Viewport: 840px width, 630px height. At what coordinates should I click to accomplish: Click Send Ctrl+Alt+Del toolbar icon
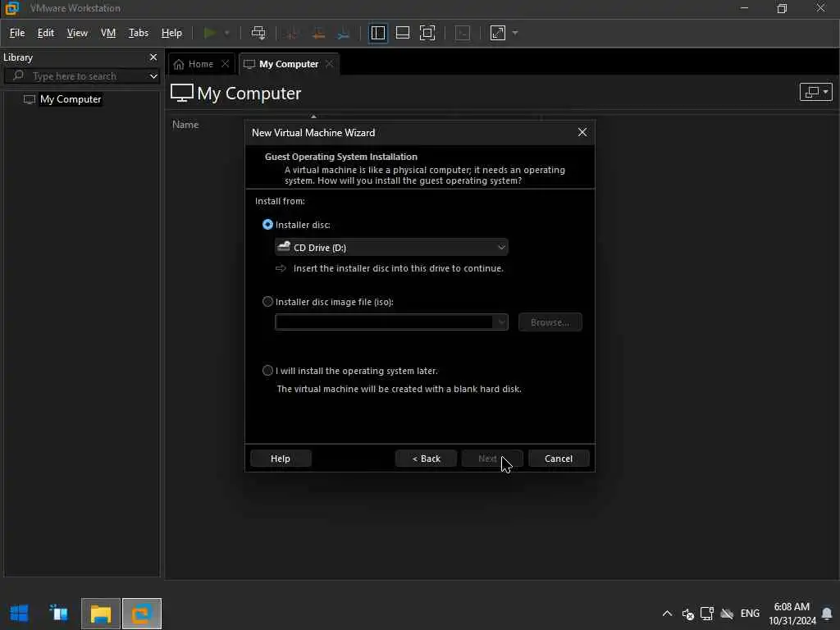(258, 33)
